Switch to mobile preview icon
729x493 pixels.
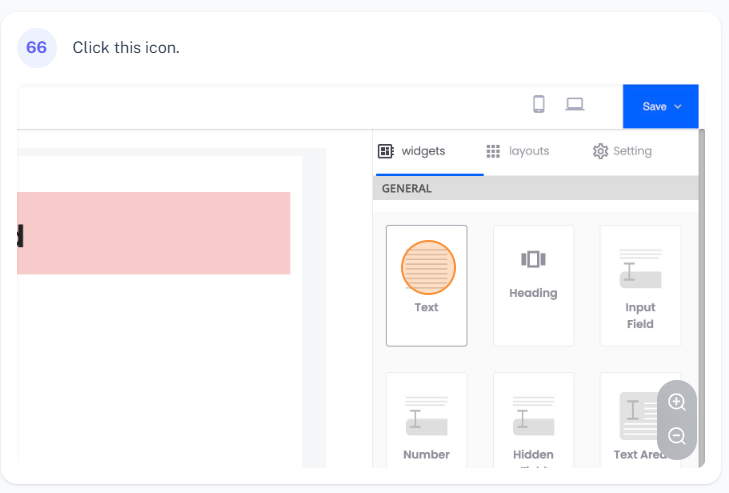[539, 104]
